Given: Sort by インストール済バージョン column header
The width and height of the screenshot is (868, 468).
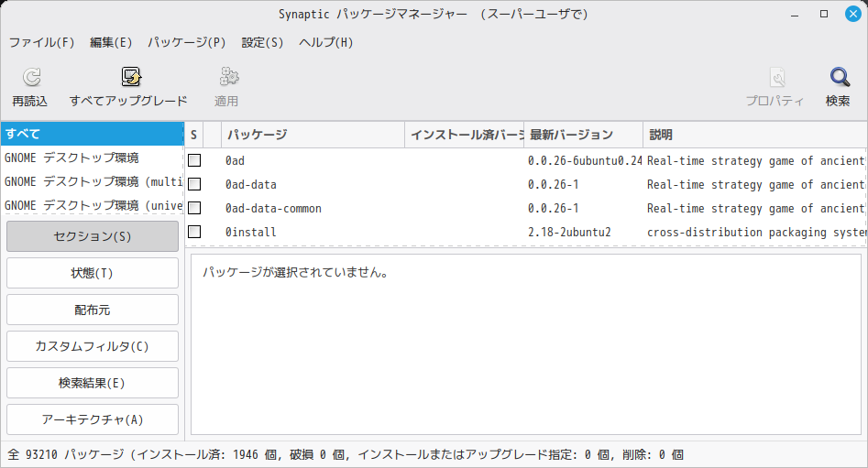Looking at the screenshot, I should click(x=465, y=135).
